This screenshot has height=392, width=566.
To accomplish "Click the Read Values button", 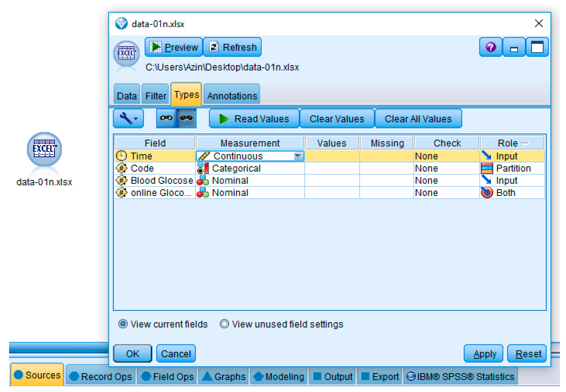I will click(254, 119).
